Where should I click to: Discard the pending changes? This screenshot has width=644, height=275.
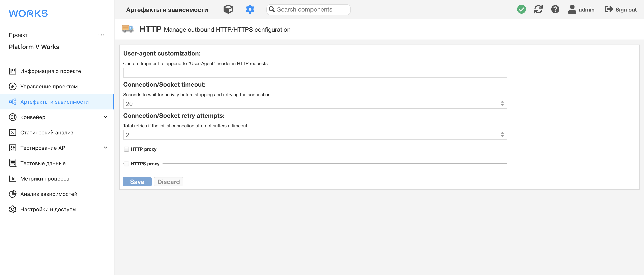click(168, 182)
